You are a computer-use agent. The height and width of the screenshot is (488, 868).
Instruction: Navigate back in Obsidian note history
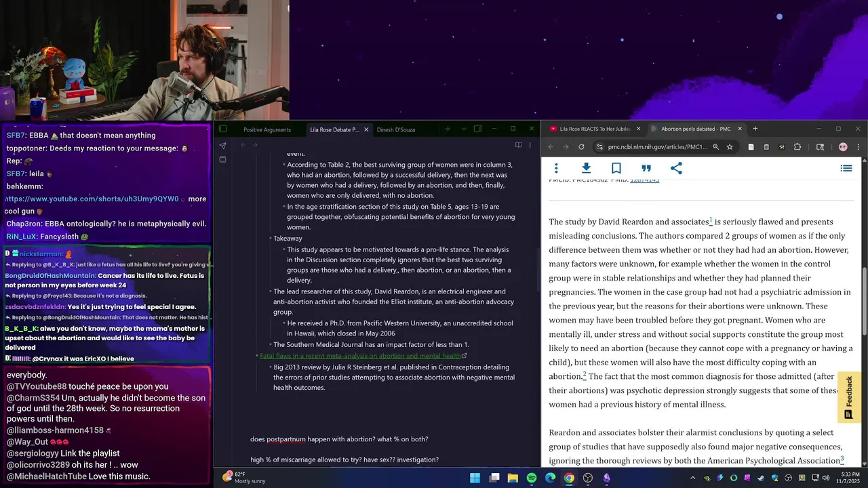243,144
